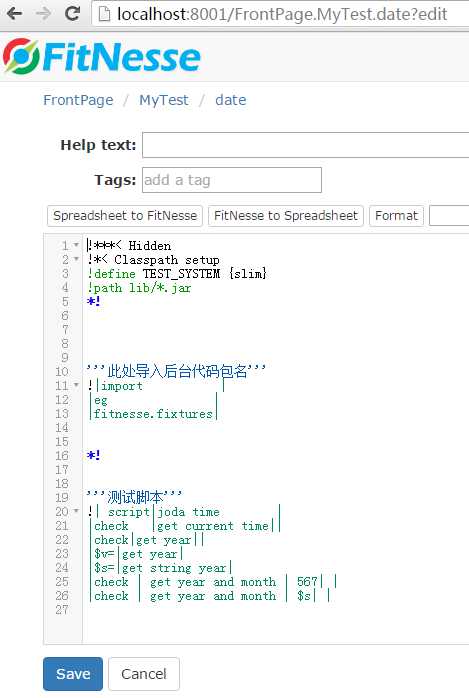
Task: Click the '$s=|get string year|' line
Action: click(x=162, y=568)
